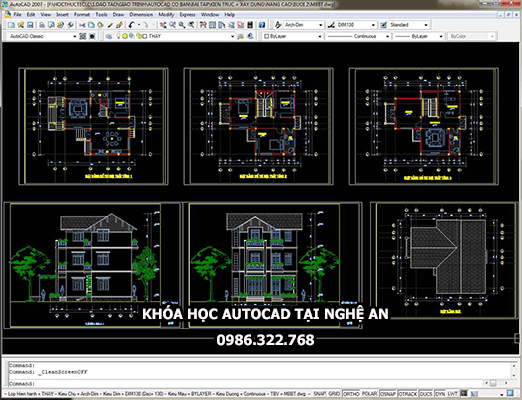This screenshot has height=400, width=522.
Task: Open the Properties palette icon
Action: coord(203,25)
